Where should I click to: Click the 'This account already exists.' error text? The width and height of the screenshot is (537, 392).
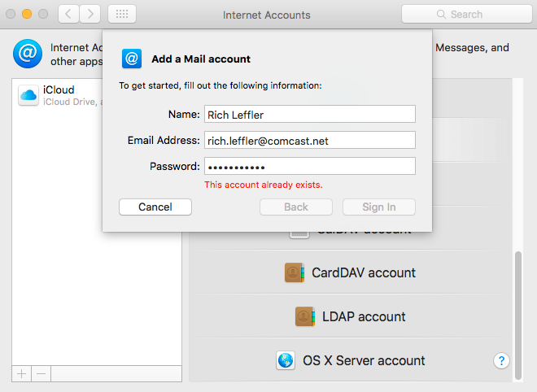point(264,185)
